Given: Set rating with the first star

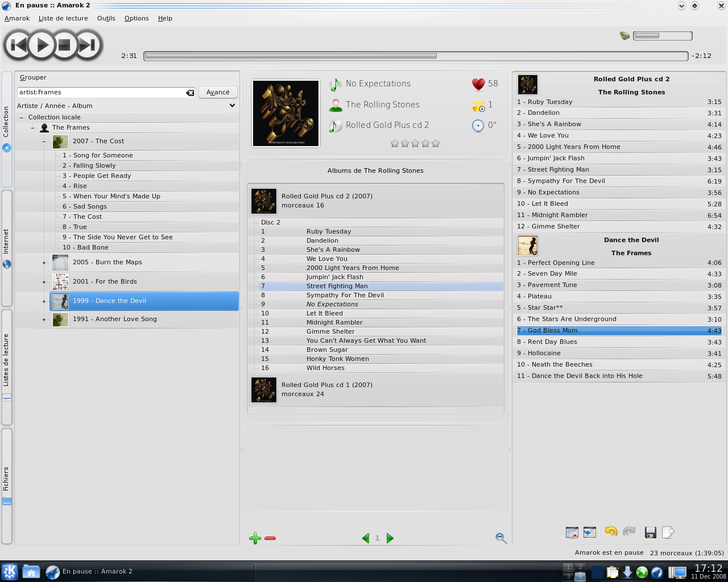Looking at the screenshot, I should tap(395, 143).
